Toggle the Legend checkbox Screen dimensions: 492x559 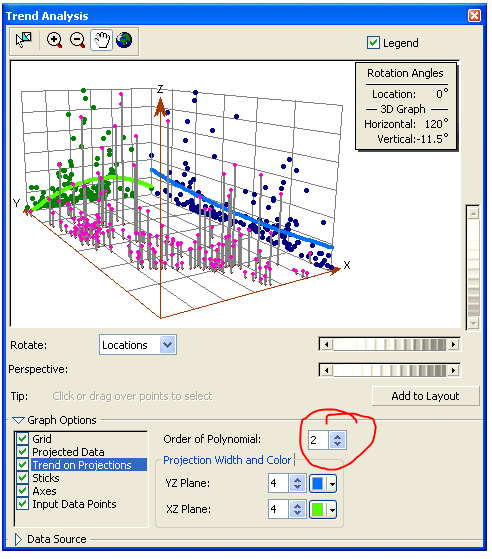[x=373, y=43]
